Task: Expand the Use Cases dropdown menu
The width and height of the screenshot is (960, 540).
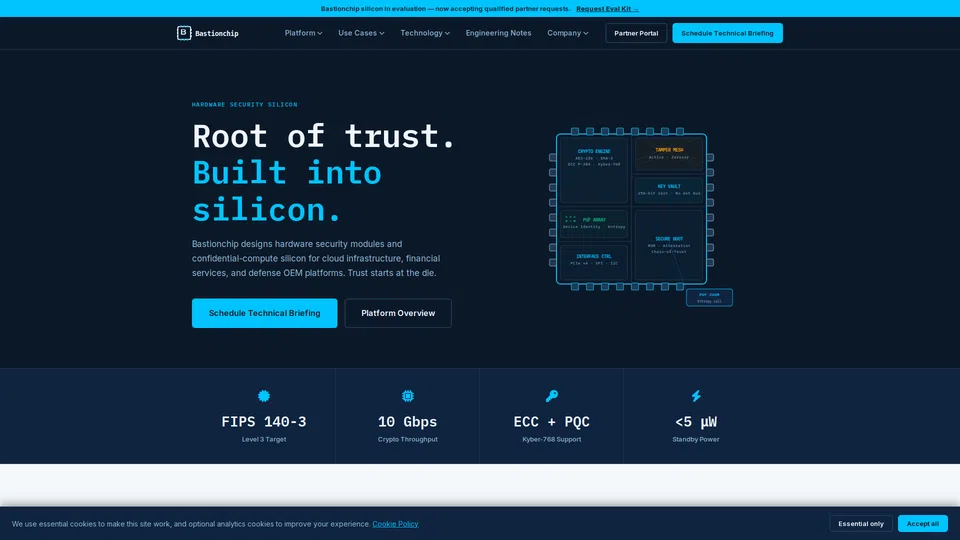Action: point(361,33)
